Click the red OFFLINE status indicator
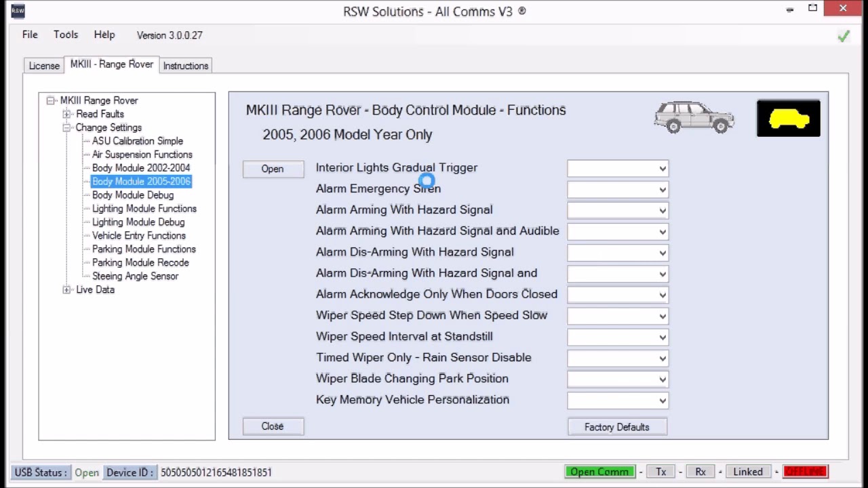This screenshot has width=868, height=488. (805, 472)
